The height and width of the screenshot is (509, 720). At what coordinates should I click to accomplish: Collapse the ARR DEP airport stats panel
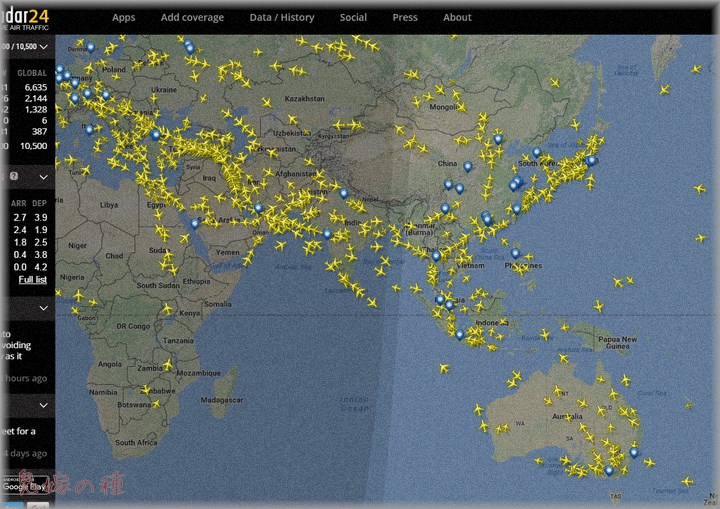tap(43, 176)
